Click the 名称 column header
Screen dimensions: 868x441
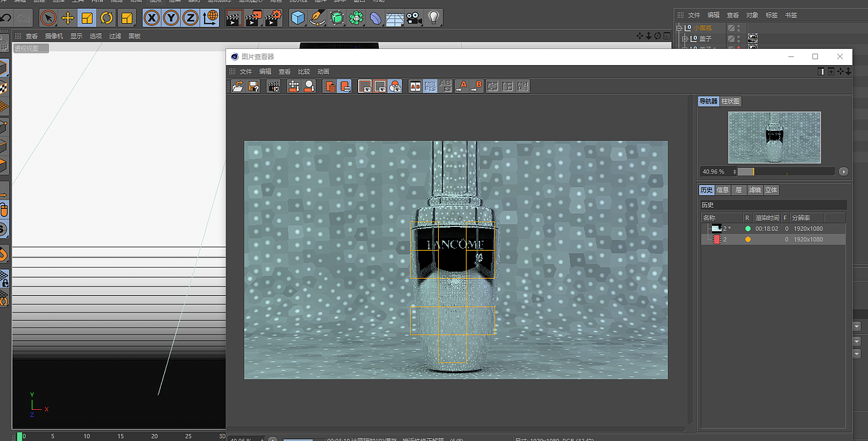(x=722, y=217)
